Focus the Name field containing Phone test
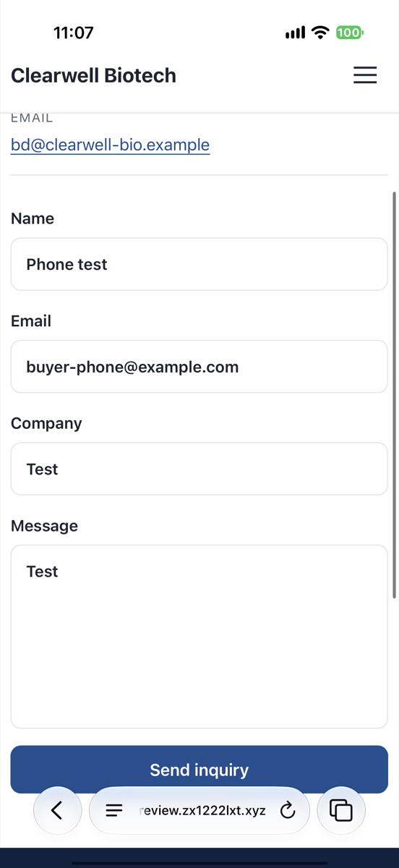 (199, 264)
